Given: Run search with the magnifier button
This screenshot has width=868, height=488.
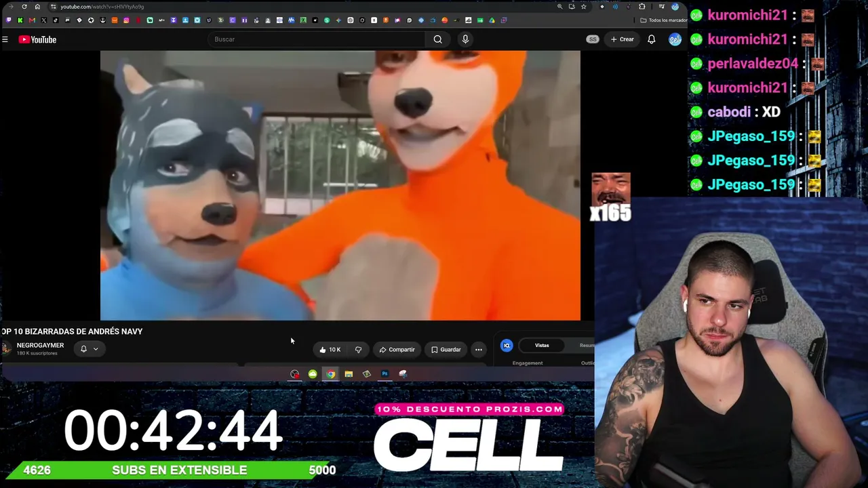Looking at the screenshot, I should tap(438, 39).
